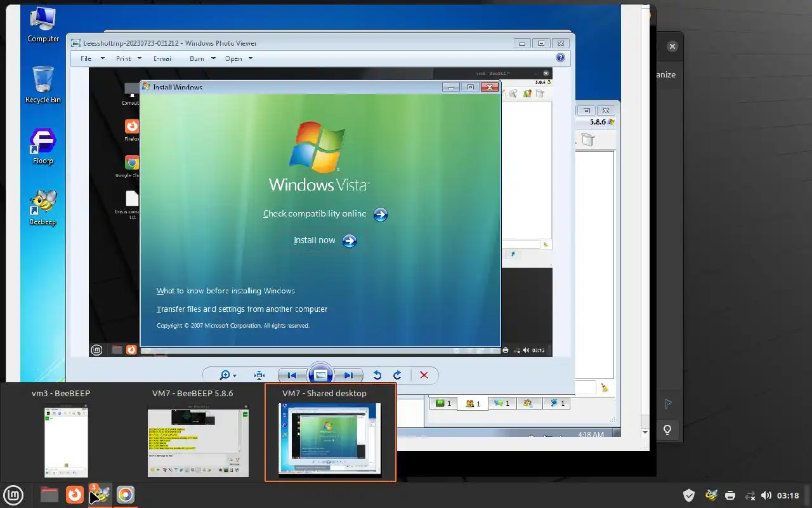Click the Mint menu inside the screenshot image
The height and width of the screenshot is (508, 812).
pos(96,349)
